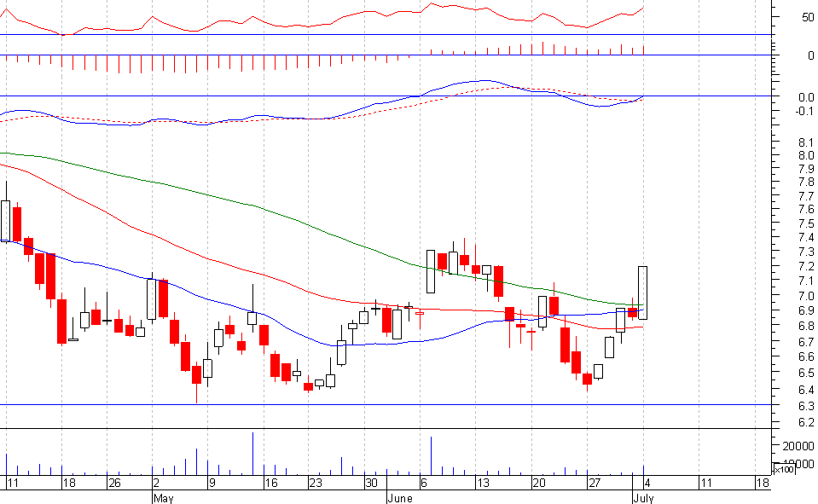Select the 6.3 price axis label
Image resolution: width=818 pixels, height=504 pixels.
(x=806, y=406)
